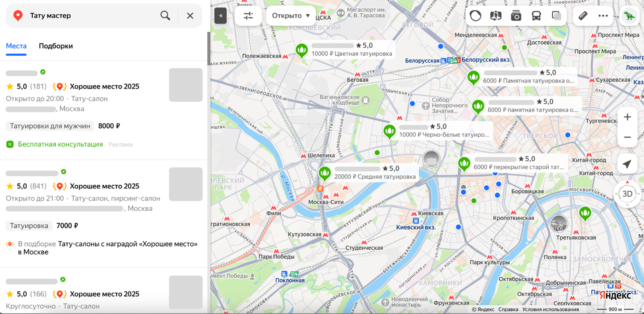Toggle public transport bus icon
Image resolution: width=644 pixels, height=314 pixels.
[536, 16]
